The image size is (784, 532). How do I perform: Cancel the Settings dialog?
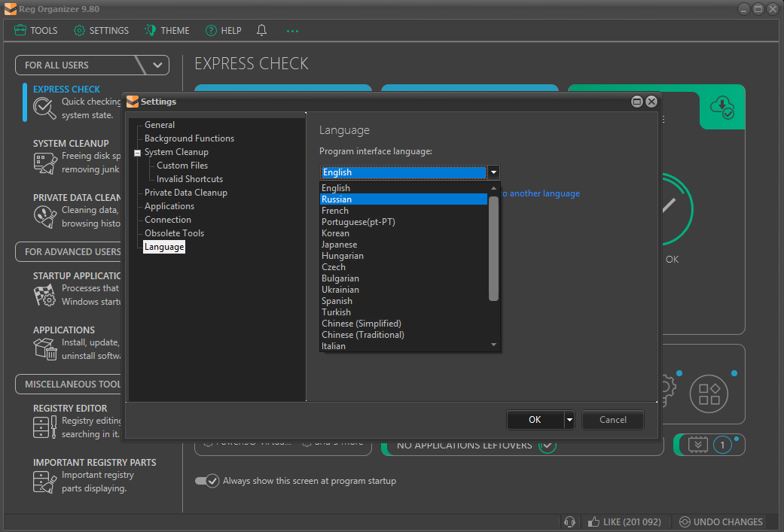pyautogui.click(x=613, y=420)
